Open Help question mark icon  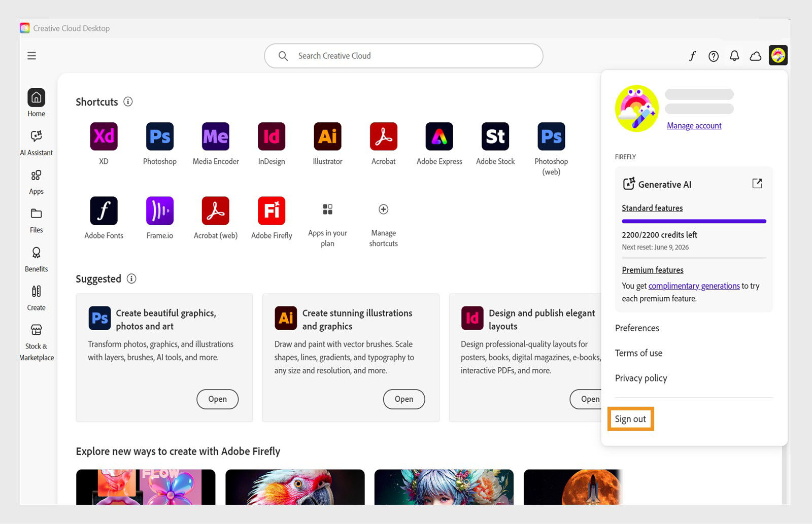coord(714,56)
